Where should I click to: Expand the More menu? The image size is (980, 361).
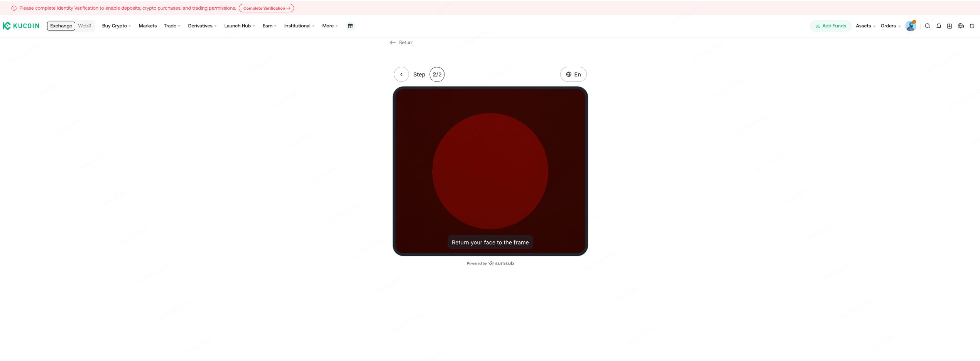330,26
